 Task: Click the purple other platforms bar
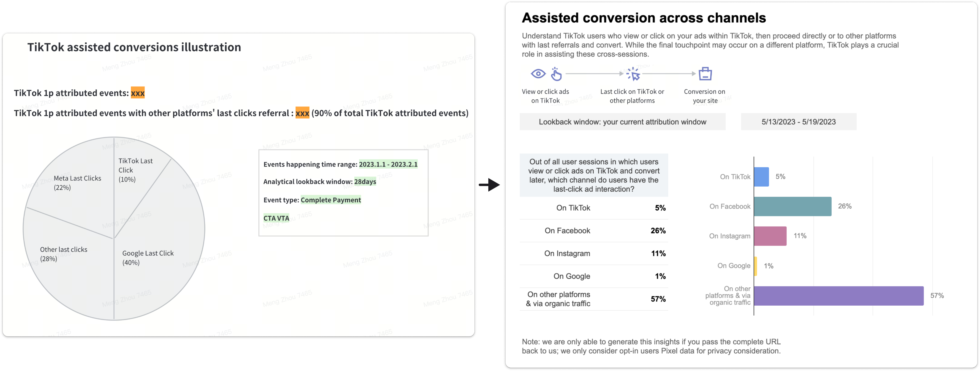tap(838, 296)
